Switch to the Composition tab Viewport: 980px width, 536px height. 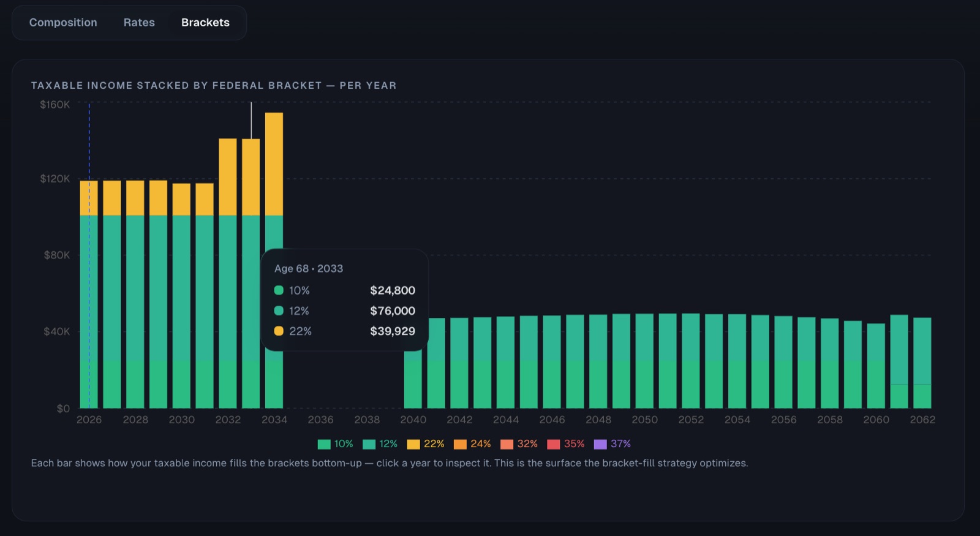(63, 23)
